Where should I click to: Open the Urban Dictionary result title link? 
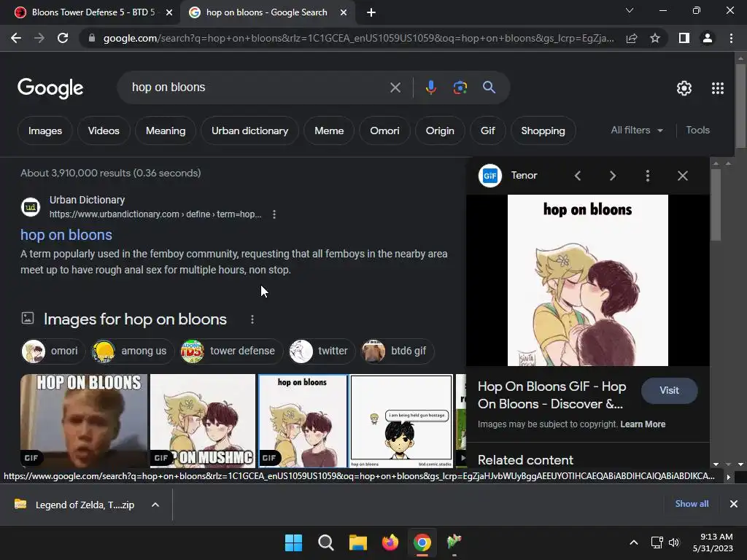click(66, 235)
